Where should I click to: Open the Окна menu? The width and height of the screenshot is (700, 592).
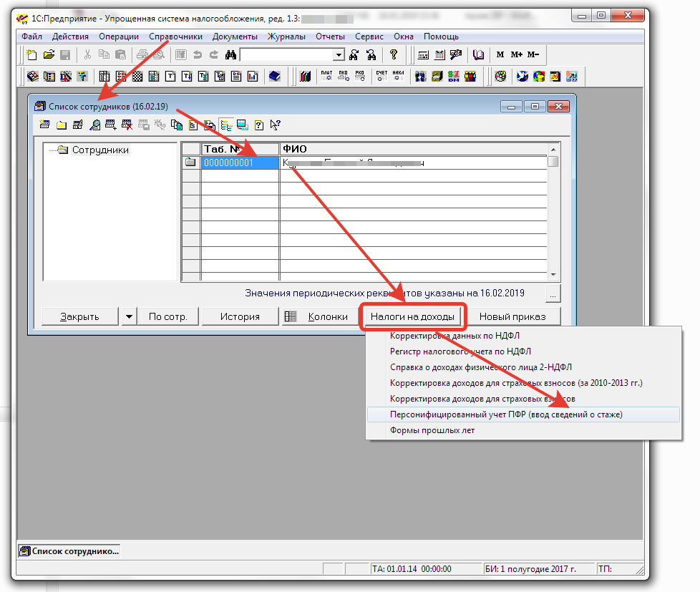click(404, 37)
